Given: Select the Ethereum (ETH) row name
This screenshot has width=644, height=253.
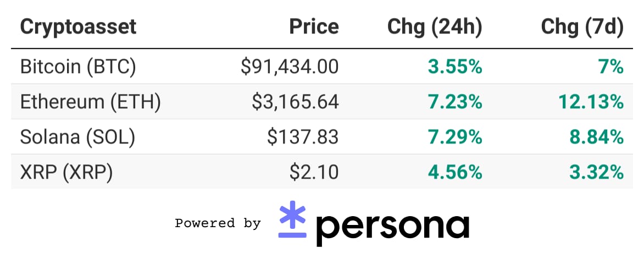Looking at the screenshot, I should pyautogui.click(x=90, y=102).
